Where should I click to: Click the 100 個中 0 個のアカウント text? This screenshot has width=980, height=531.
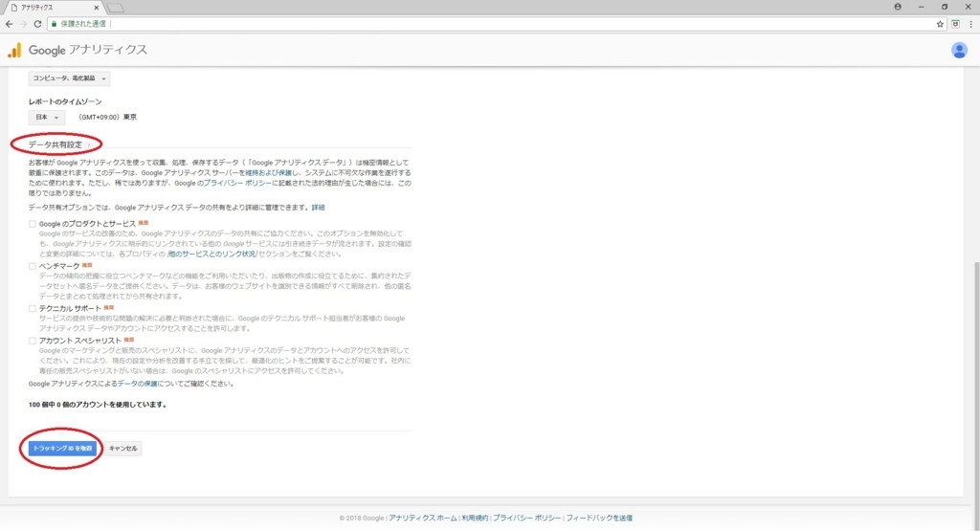pyautogui.click(x=98, y=405)
